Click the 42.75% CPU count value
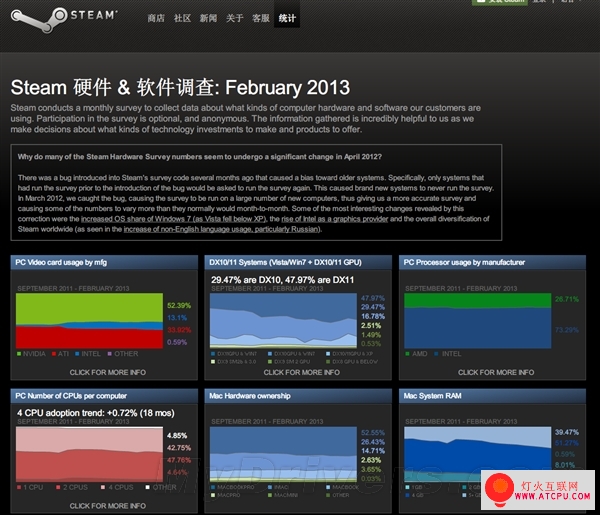The height and width of the screenshot is (515, 600). [179, 448]
